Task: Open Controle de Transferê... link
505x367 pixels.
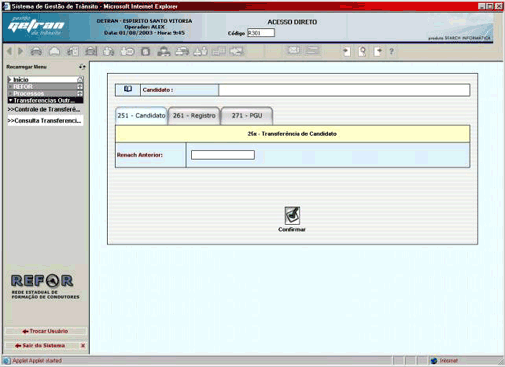Action: pyautogui.click(x=44, y=109)
